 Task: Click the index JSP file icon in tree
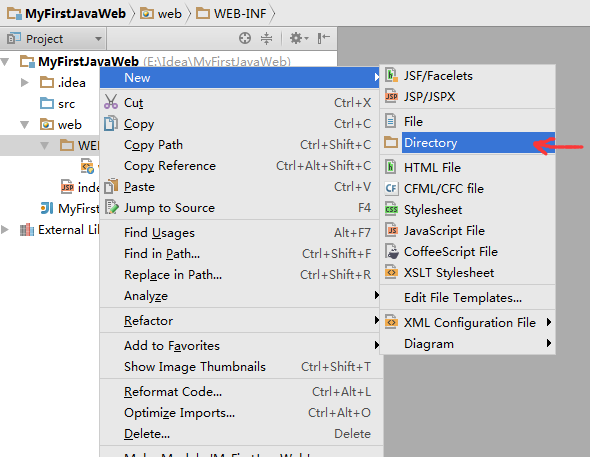click(67, 187)
